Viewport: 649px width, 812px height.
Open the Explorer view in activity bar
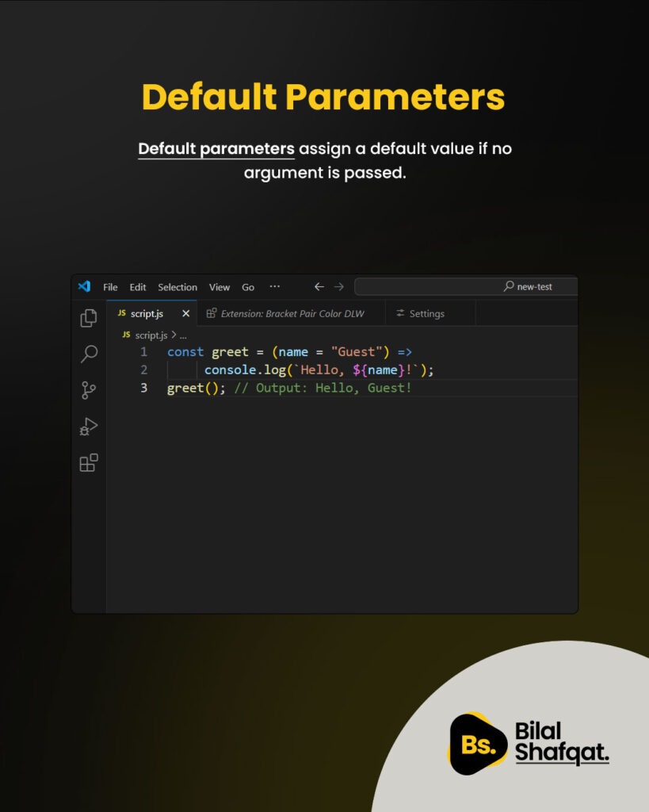point(89,318)
